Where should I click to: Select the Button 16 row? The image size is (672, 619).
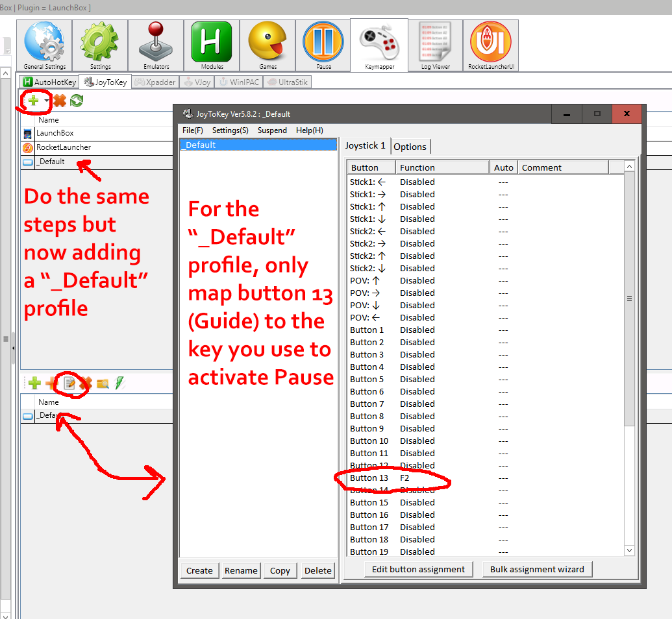coord(486,515)
